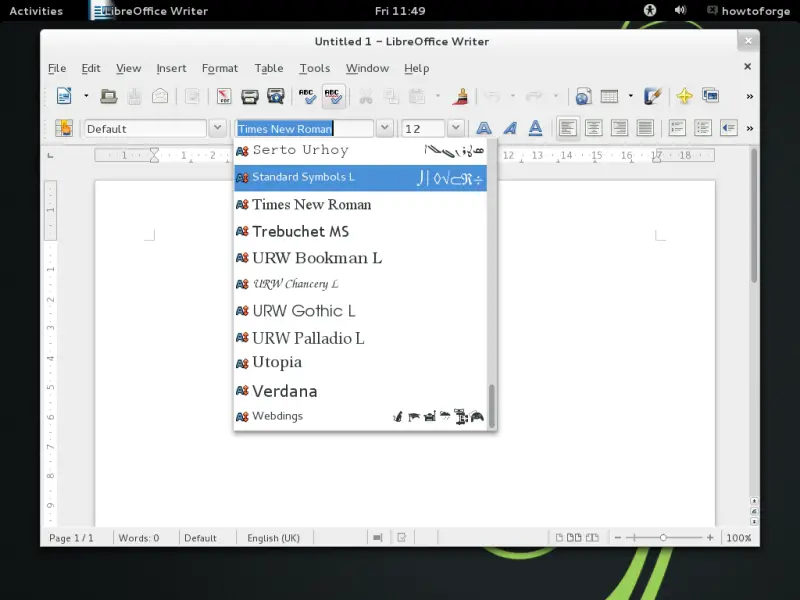Select Centre Horizontally alignment
Image resolution: width=800 pixels, height=600 pixels.
tap(593, 128)
